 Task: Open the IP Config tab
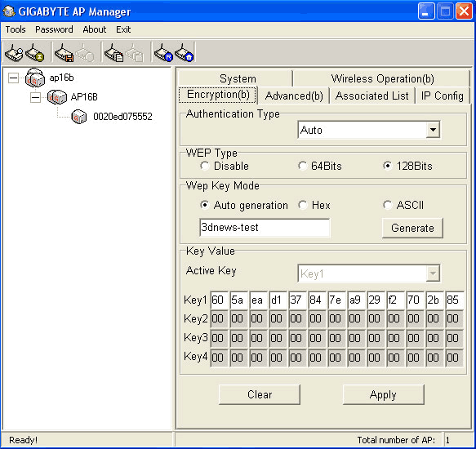point(443,96)
